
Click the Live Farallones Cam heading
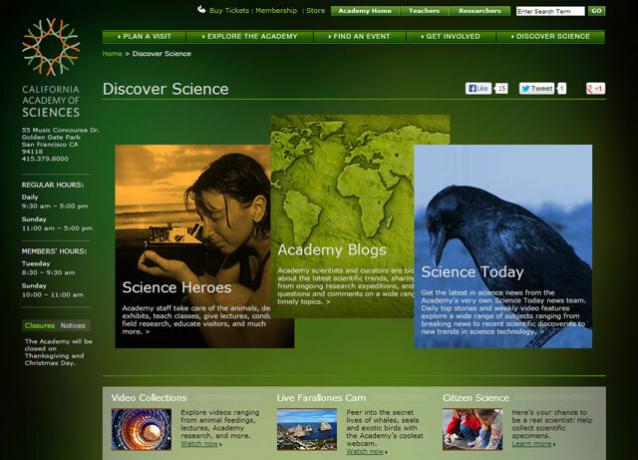(x=321, y=397)
